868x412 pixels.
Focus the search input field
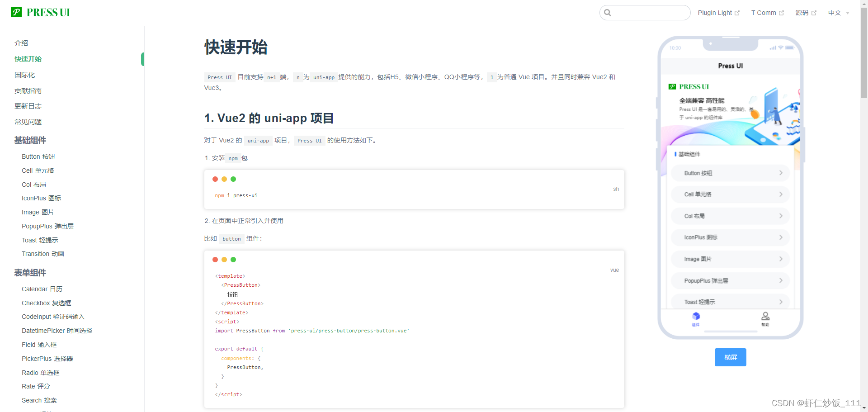[x=645, y=13]
